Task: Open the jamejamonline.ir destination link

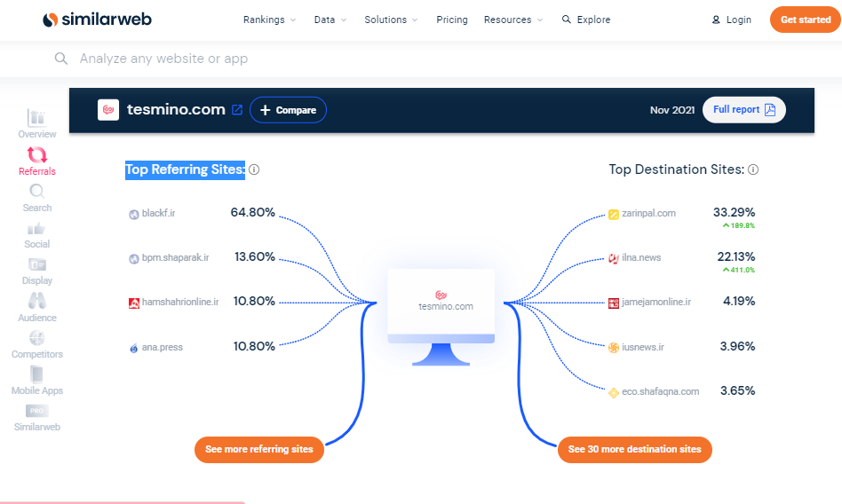Action: [x=656, y=303]
